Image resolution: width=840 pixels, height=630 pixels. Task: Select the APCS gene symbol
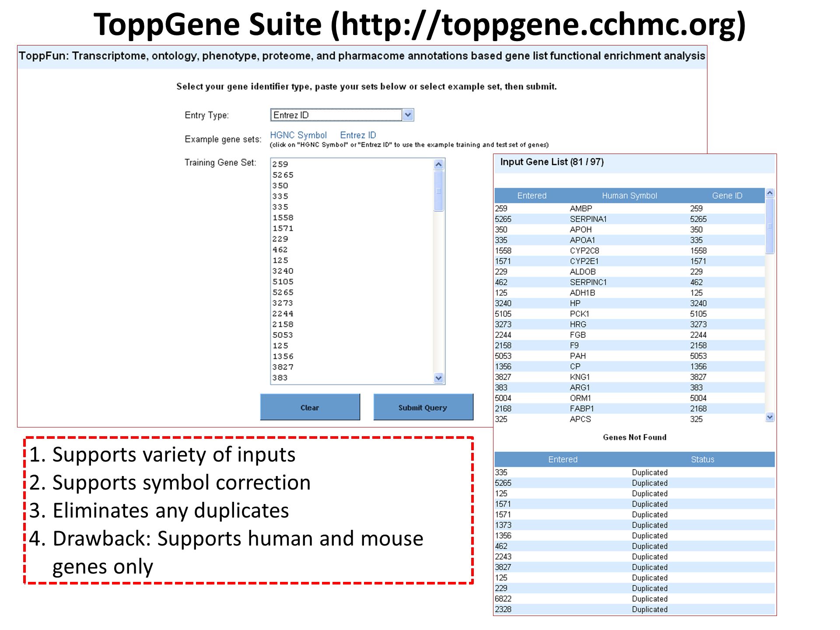click(x=580, y=419)
